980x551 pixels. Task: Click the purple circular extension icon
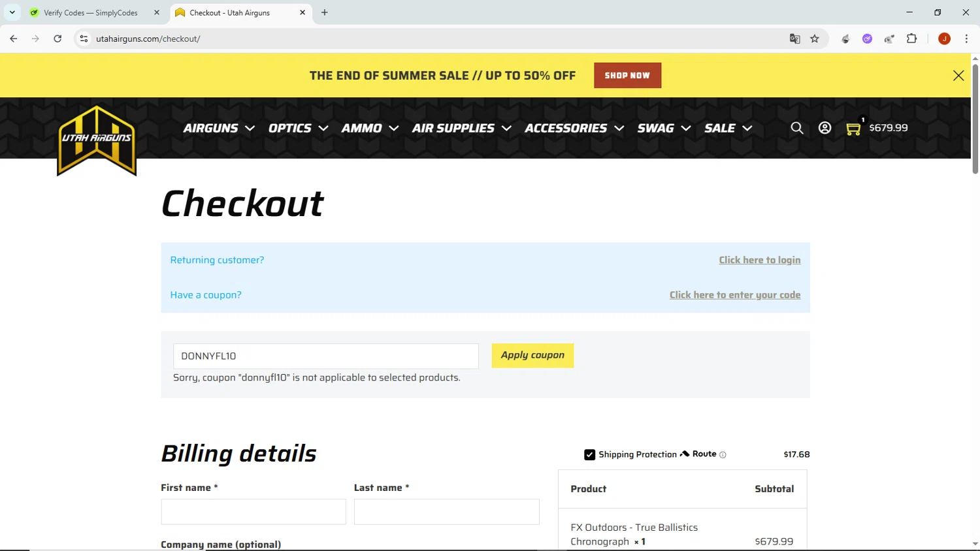coord(867,39)
